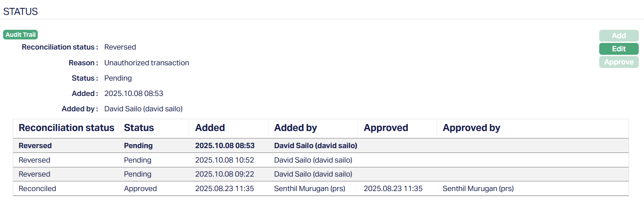Select the Approved column header
The height and width of the screenshot is (202, 644).
tap(386, 128)
